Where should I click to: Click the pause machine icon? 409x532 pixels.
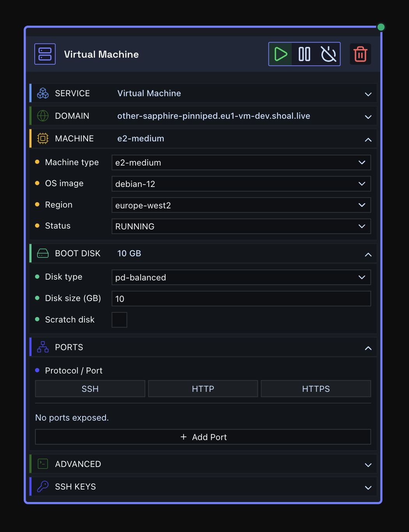tap(304, 54)
